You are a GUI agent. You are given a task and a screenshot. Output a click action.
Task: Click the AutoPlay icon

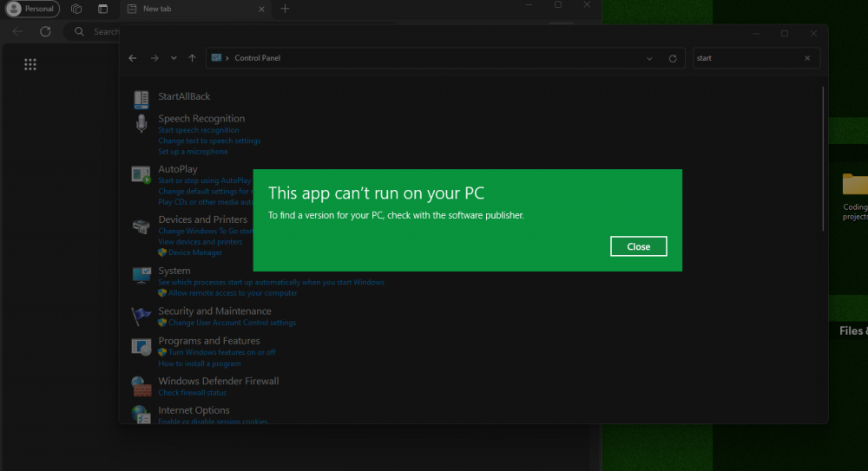click(x=141, y=174)
